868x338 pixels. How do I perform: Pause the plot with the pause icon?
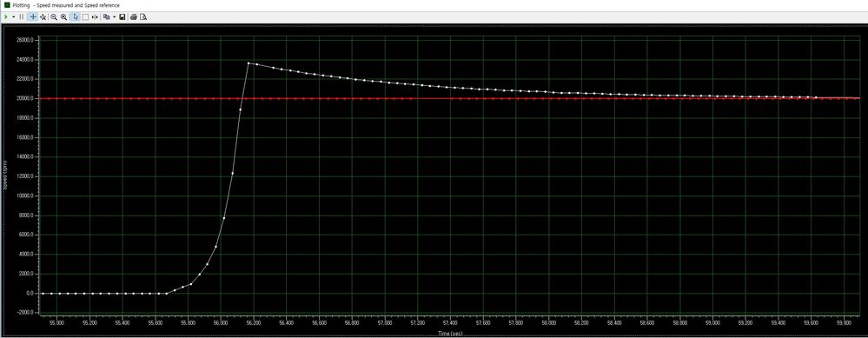(22, 17)
